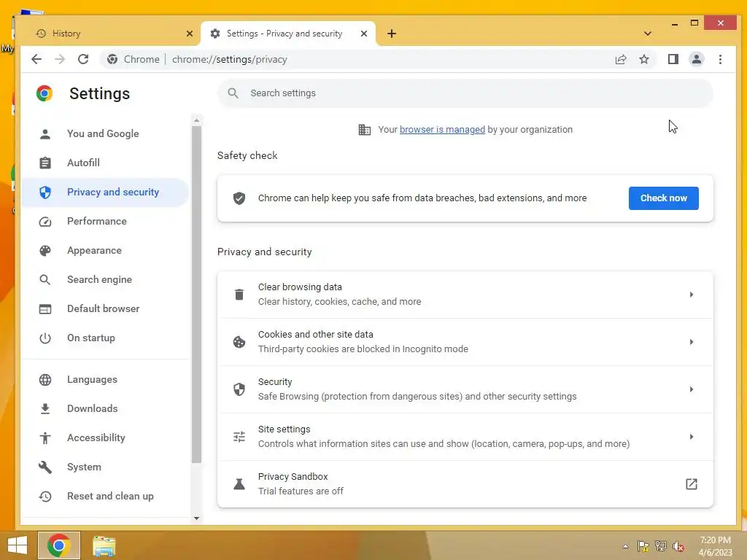The height and width of the screenshot is (560, 747).
Task: Click the Chrome logo beside Settings title
Action: click(44, 93)
